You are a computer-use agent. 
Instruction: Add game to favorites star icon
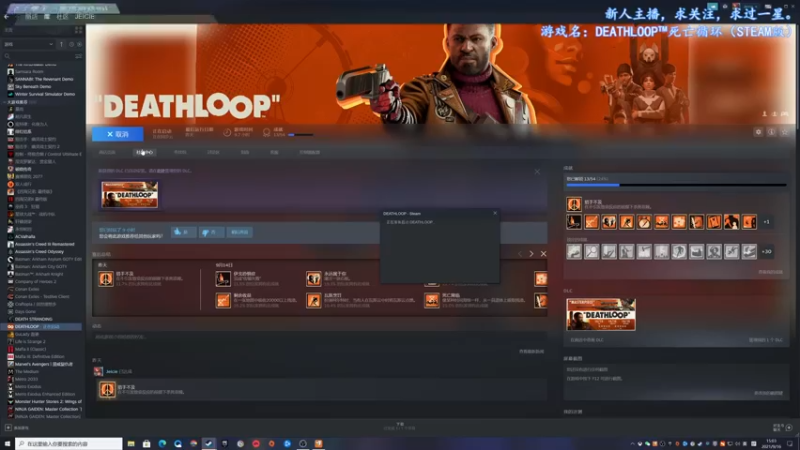coord(785,132)
